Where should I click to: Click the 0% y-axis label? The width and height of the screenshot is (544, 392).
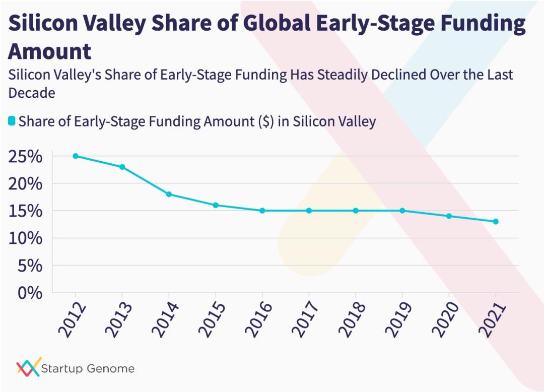(29, 293)
